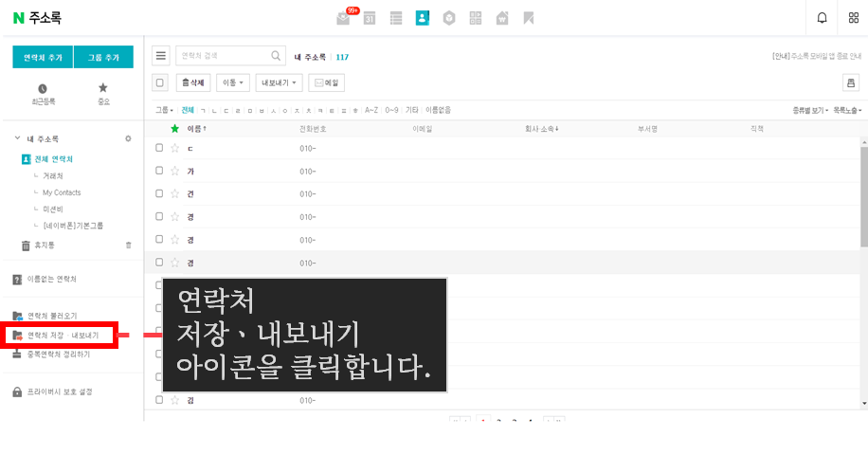Toggle sidebar with hamburger menu icon
The image size is (868, 455).
coord(160,55)
